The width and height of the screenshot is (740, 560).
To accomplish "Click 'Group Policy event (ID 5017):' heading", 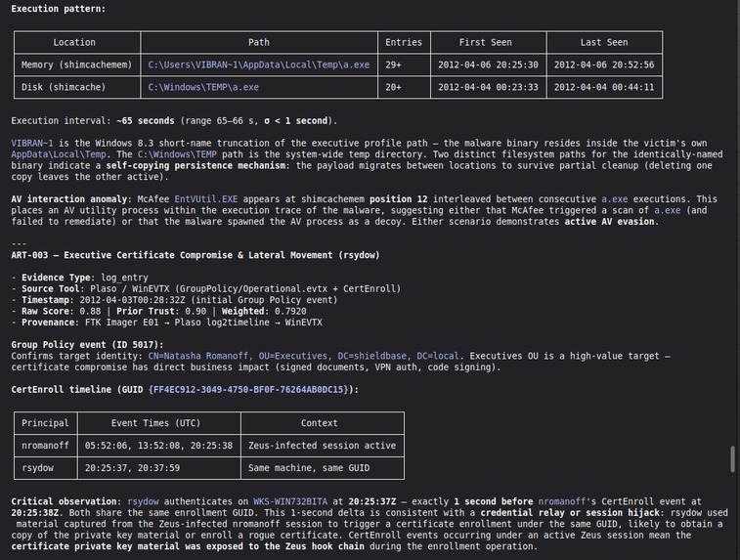I will pyautogui.click(x=87, y=345).
